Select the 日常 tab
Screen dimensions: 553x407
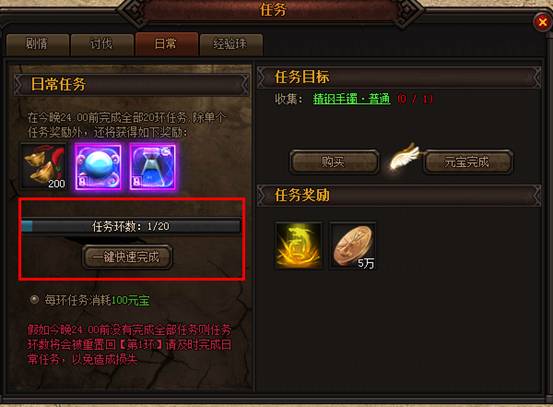pyautogui.click(x=166, y=44)
